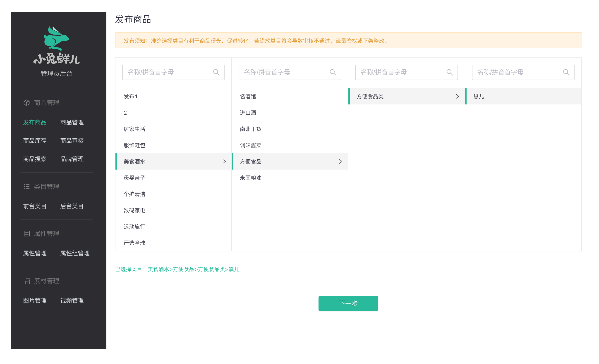Select category 居家生活
The width and height of the screenshot is (599, 364).
pyautogui.click(x=174, y=129)
